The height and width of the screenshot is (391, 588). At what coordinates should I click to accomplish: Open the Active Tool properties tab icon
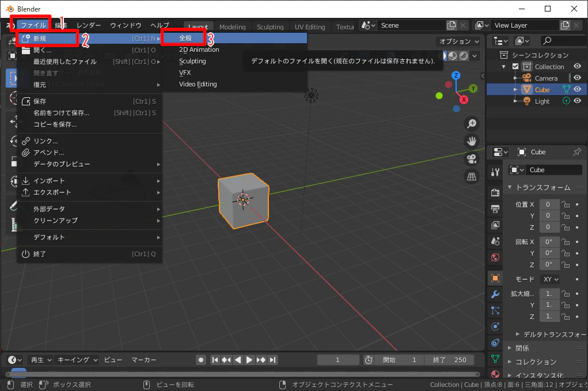[x=495, y=172]
